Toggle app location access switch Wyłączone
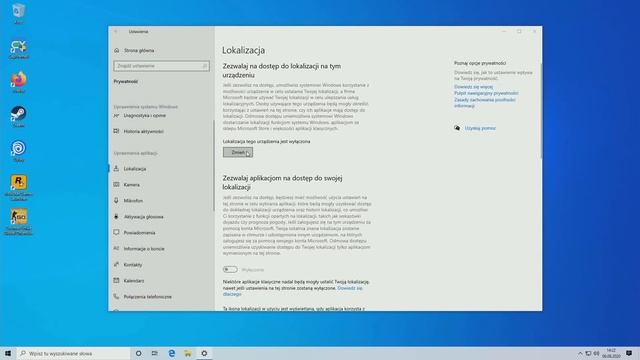The width and height of the screenshot is (640, 360). 230,269
